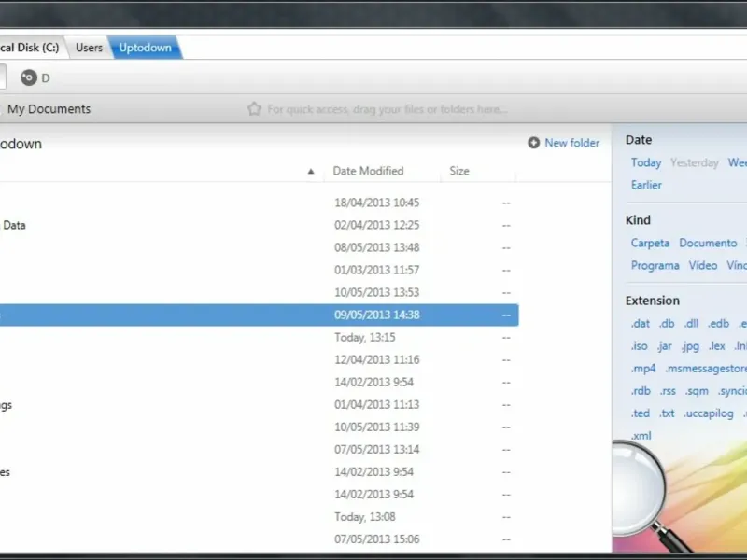
Task: Select the row dated 07/05/2013 15:06
Action: [260, 539]
